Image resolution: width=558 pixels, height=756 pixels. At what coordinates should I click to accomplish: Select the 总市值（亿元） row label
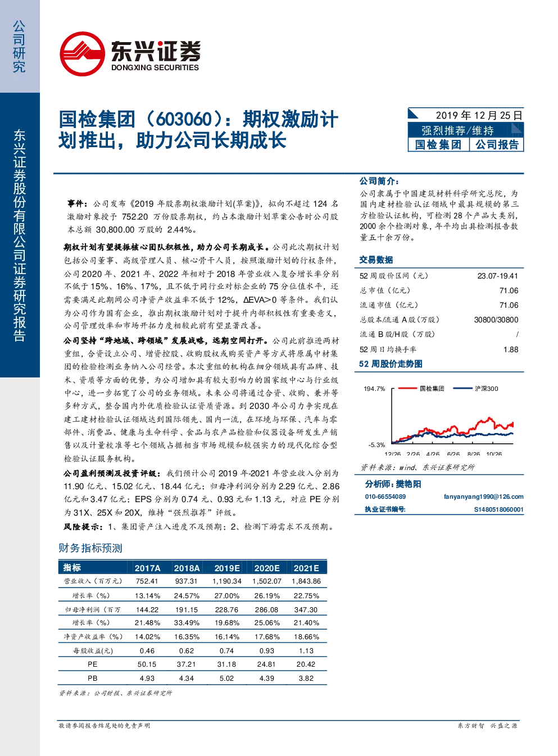point(385,290)
